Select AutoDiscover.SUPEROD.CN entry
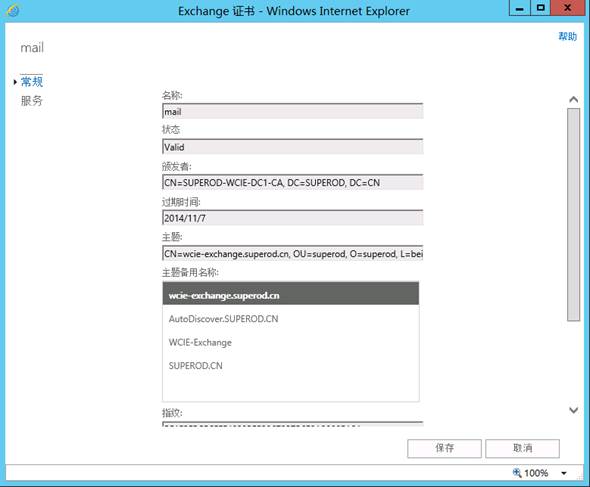Image resolution: width=590 pixels, height=487 pixels. point(291,319)
